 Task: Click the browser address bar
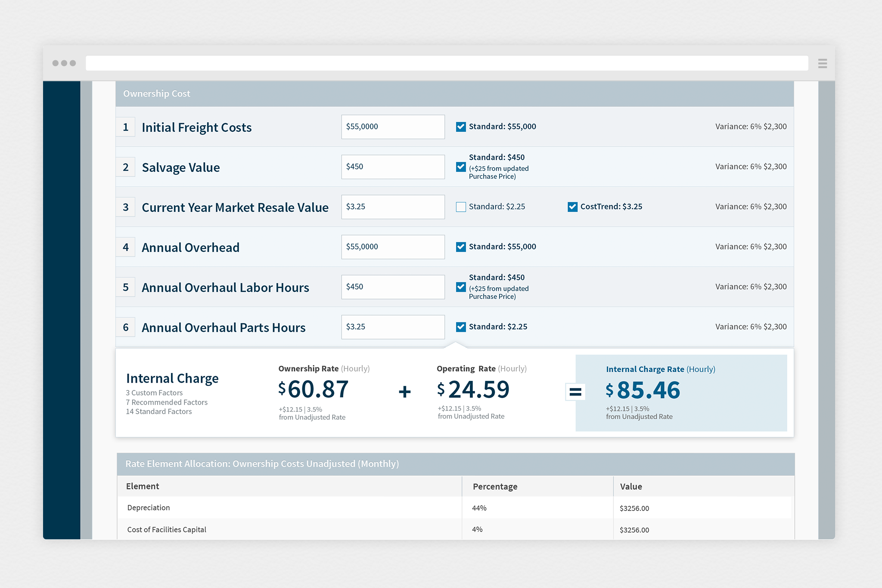point(447,63)
